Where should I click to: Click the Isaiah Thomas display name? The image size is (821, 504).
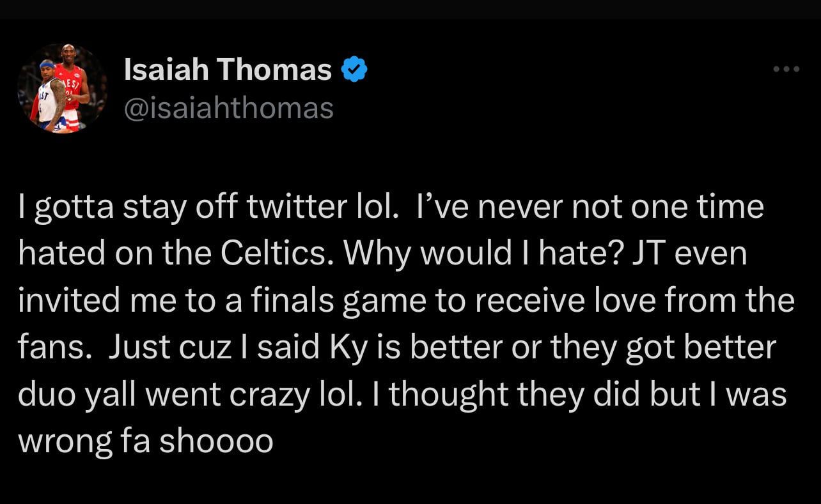click(x=228, y=70)
